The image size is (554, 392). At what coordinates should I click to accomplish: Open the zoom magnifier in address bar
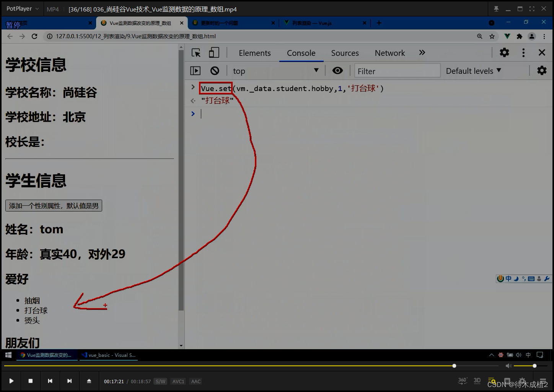[480, 36]
